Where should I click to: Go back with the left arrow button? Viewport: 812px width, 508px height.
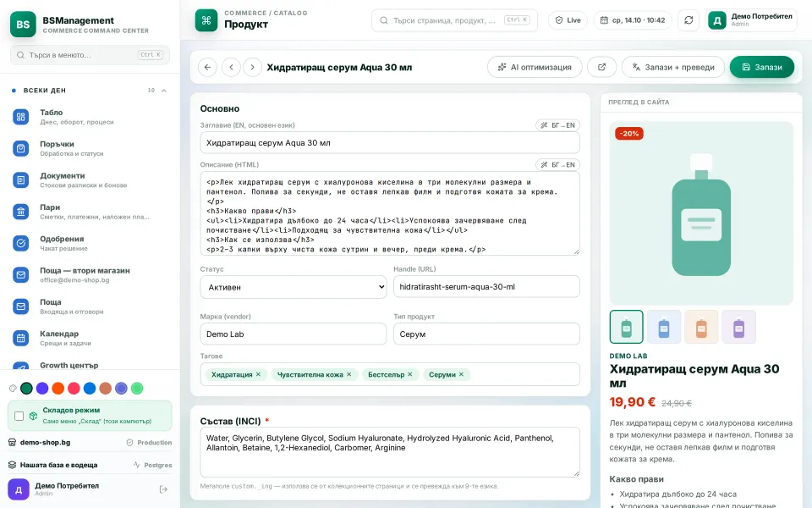pyautogui.click(x=207, y=67)
